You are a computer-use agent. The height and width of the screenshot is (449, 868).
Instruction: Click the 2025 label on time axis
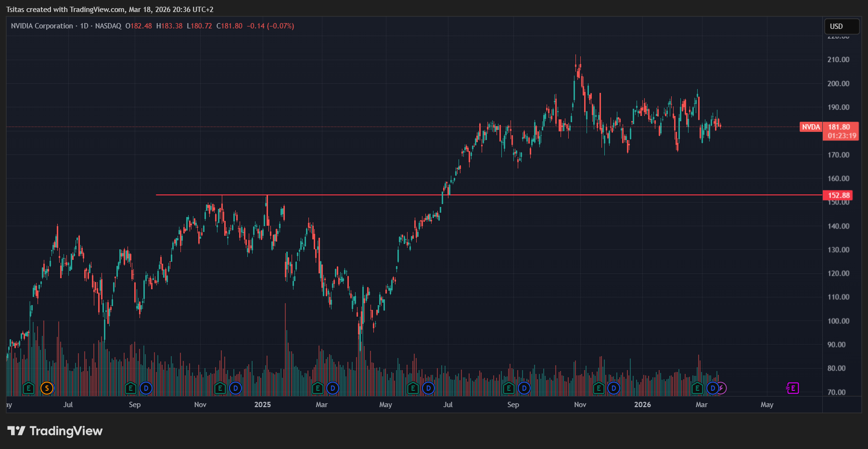(262, 405)
